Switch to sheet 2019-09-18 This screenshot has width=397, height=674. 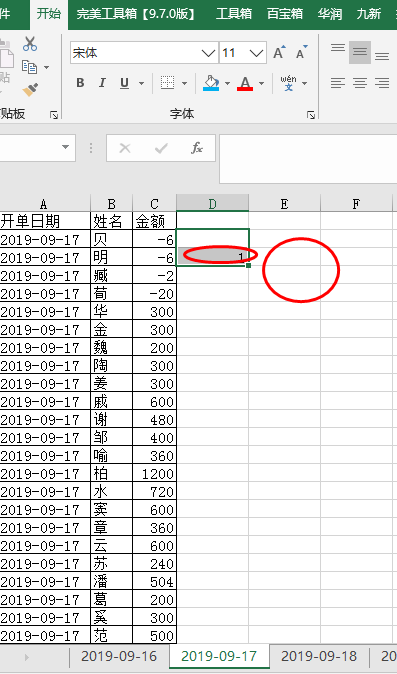click(x=319, y=656)
